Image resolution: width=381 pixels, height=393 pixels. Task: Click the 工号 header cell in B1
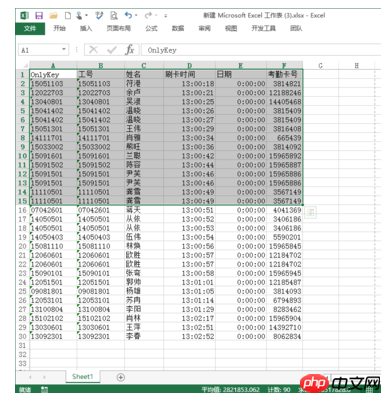click(101, 74)
